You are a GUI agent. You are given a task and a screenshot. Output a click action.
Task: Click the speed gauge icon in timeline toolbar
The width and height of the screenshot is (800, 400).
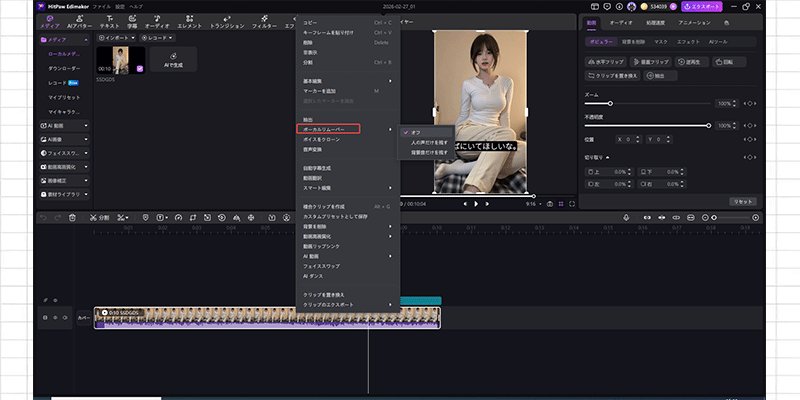click(178, 217)
